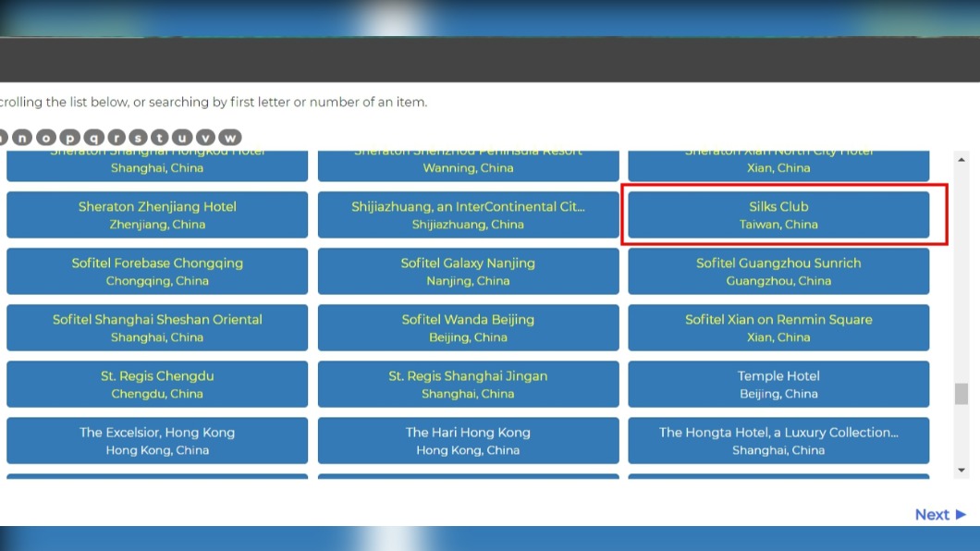Jump to items starting with letter n
The height and width of the screenshot is (551, 980).
coord(22,138)
